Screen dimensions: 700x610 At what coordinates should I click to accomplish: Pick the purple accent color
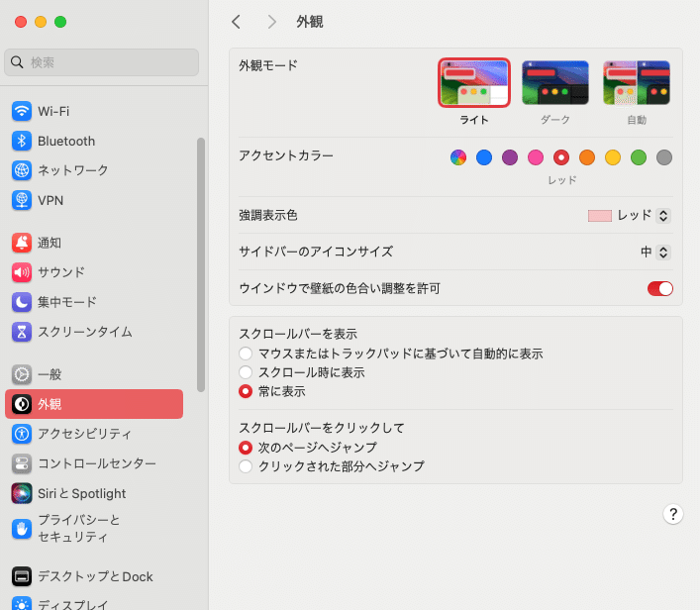pyautogui.click(x=510, y=157)
